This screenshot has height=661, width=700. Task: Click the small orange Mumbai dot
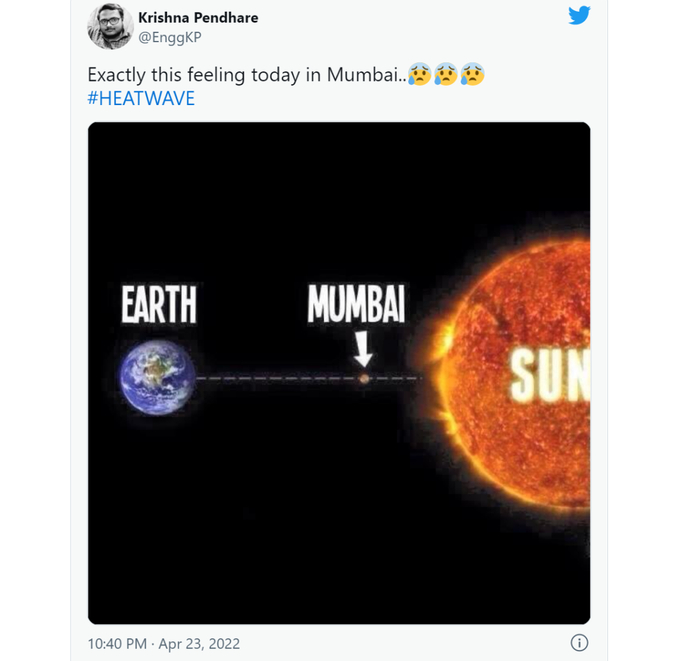click(364, 378)
